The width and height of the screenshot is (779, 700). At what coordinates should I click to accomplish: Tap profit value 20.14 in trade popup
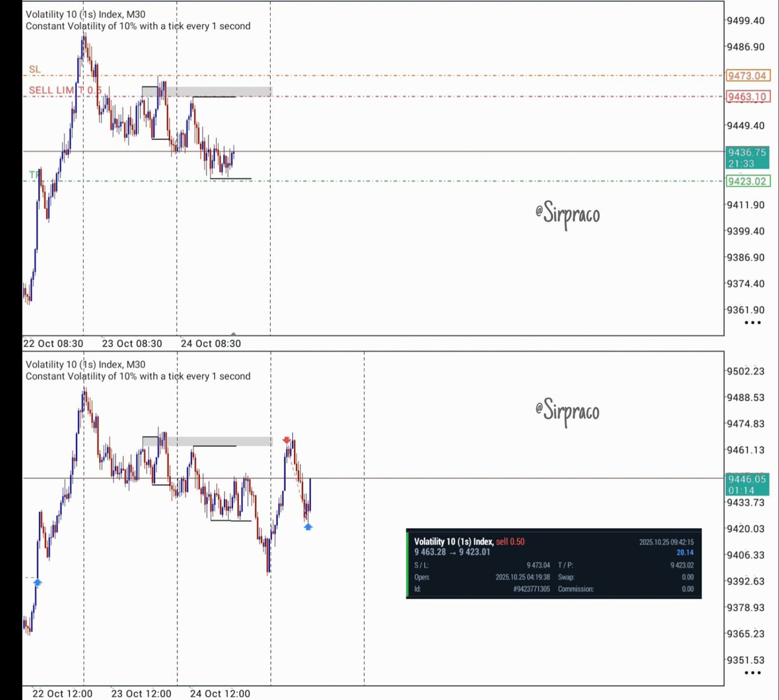(x=685, y=553)
